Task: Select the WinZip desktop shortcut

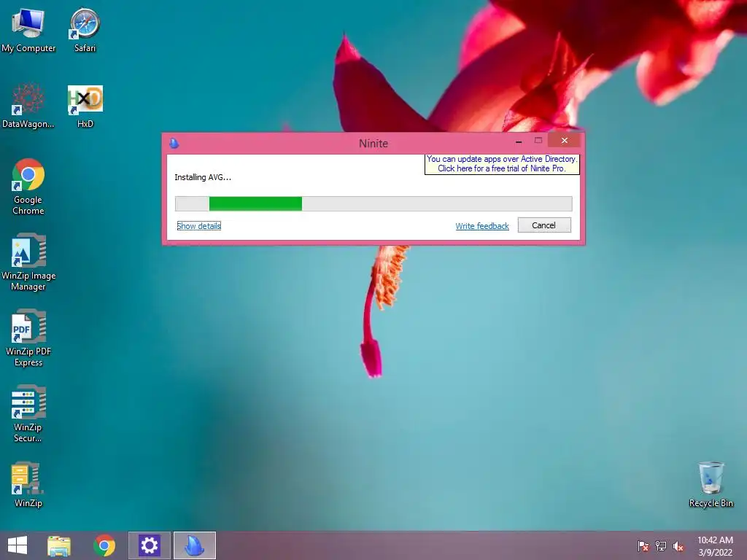Action: [x=28, y=484]
